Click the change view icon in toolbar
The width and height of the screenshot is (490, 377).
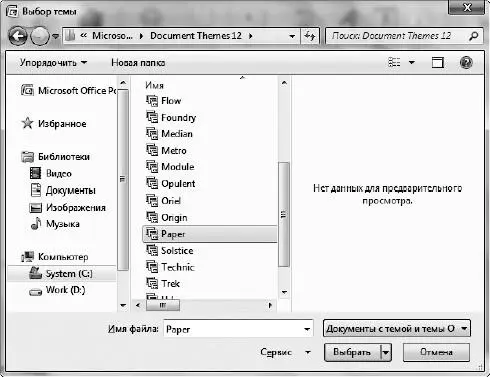point(394,62)
